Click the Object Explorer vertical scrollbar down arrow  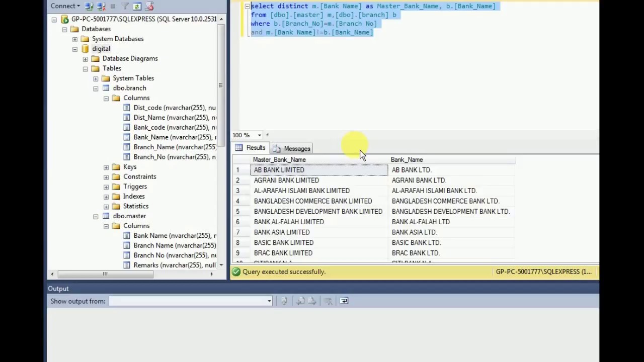221,264
